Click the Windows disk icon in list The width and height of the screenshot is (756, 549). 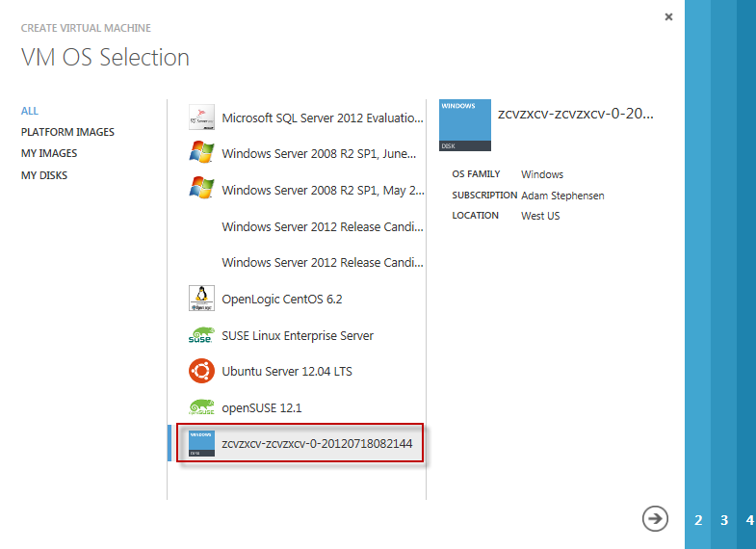[x=201, y=443]
